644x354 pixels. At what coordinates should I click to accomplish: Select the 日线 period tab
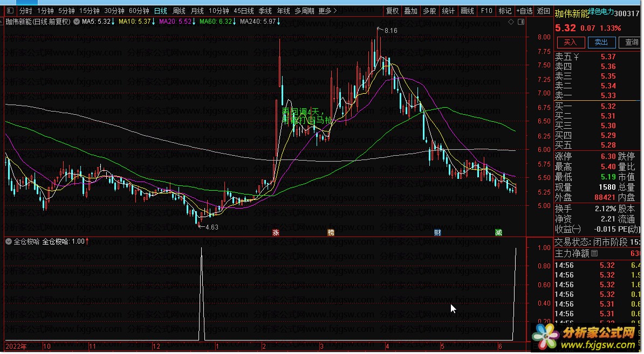pyautogui.click(x=161, y=11)
